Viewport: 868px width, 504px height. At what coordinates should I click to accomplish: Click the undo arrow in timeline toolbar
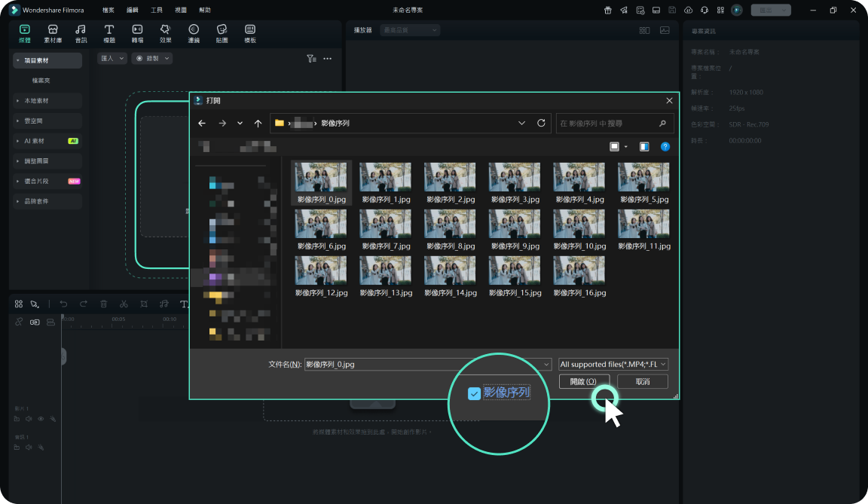[63, 304]
